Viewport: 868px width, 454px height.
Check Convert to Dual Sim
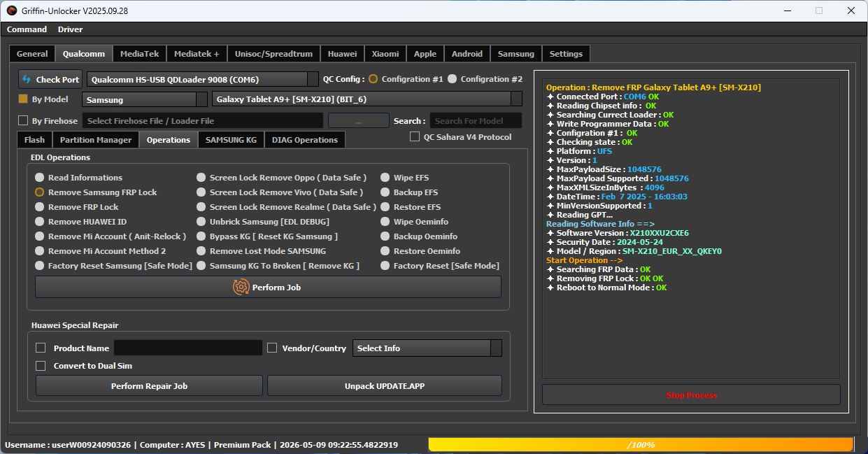[41, 365]
